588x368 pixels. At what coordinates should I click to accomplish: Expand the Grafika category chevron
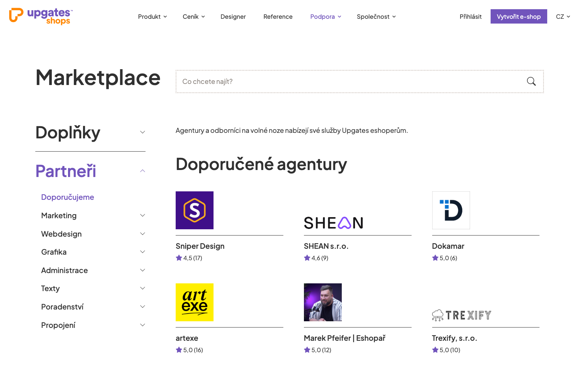pos(143,252)
